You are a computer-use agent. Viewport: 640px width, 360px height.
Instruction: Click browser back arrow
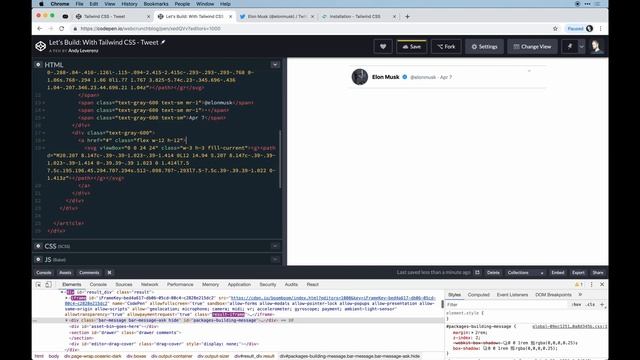[x=40, y=29]
